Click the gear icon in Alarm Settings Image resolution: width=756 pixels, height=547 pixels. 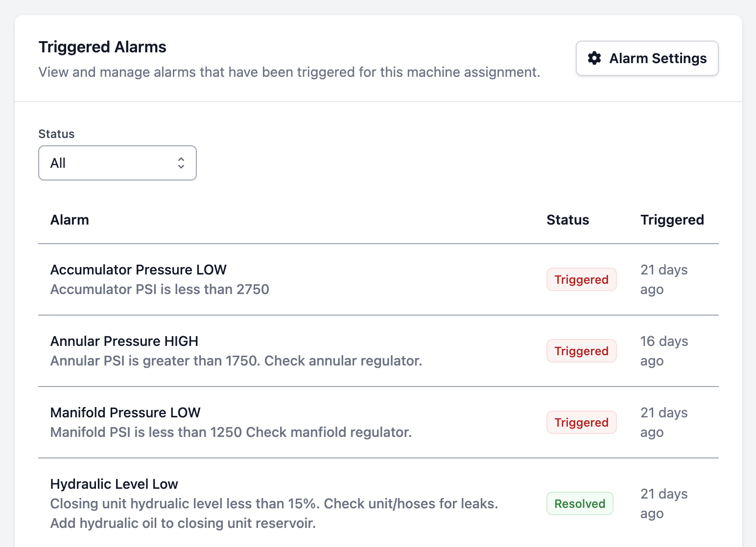point(594,58)
